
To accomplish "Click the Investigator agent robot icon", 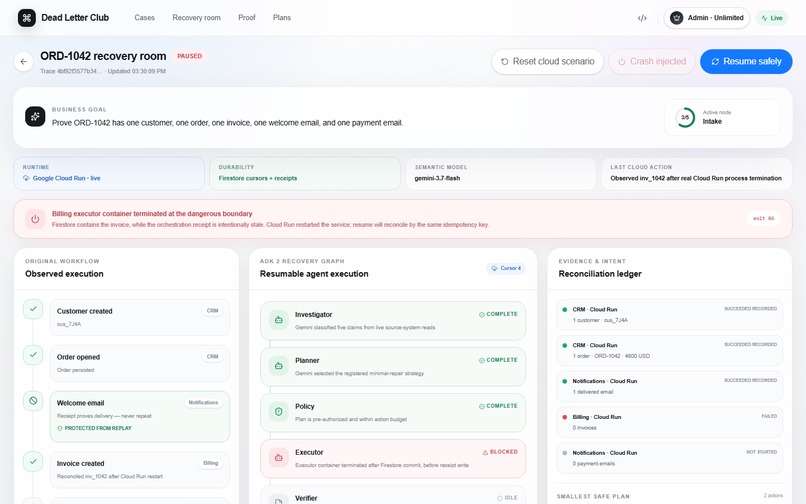I will pos(279,320).
